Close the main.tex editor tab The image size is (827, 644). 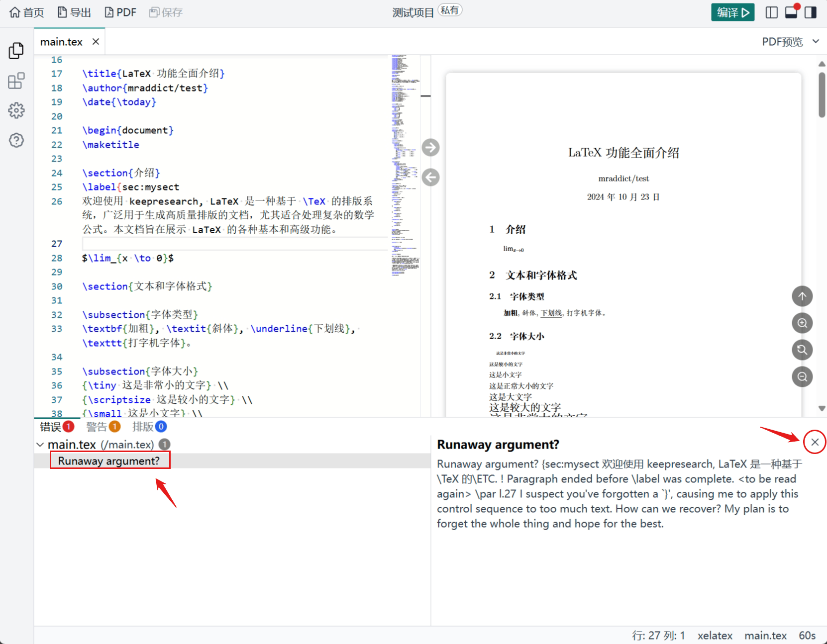tap(96, 42)
